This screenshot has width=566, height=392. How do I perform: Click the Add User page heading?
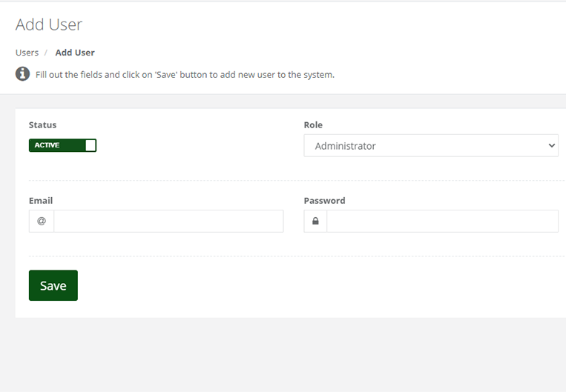click(x=49, y=24)
